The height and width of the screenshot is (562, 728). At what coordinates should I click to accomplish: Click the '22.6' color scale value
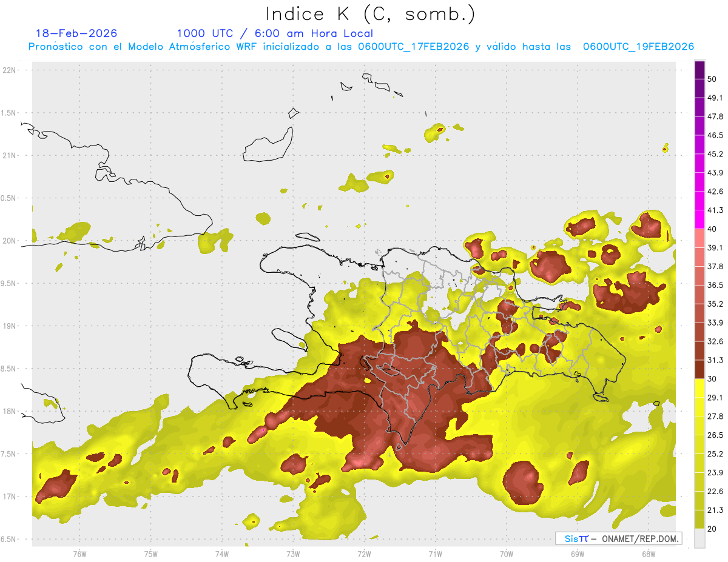[x=715, y=492]
